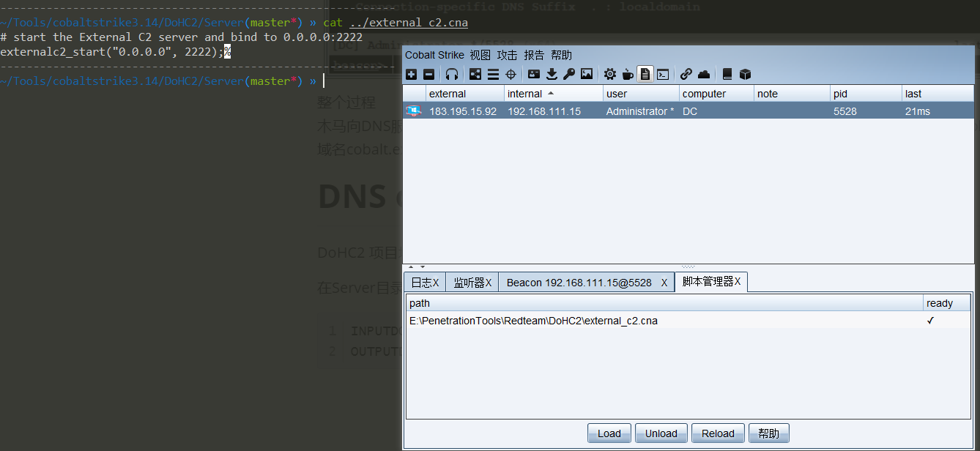The height and width of the screenshot is (451, 980).
Task: Click the chain link Host File icon
Action: tap(686, 74)
